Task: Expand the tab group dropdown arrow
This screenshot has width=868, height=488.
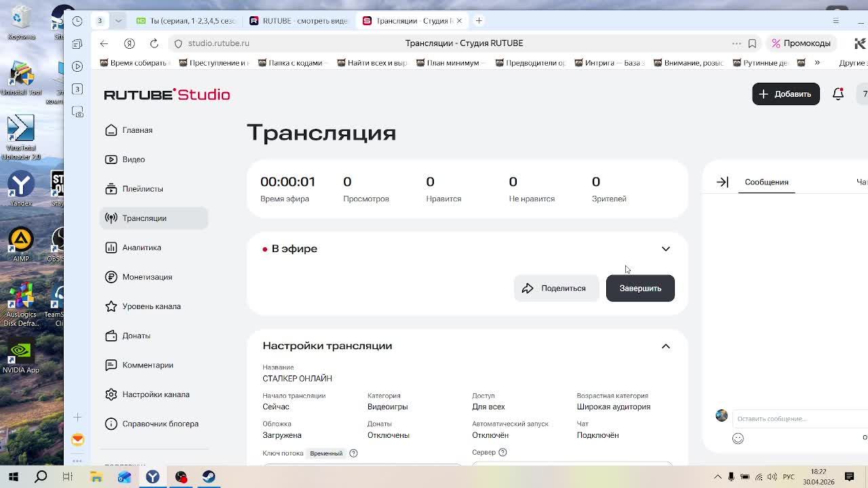Action: pos(118,21)
